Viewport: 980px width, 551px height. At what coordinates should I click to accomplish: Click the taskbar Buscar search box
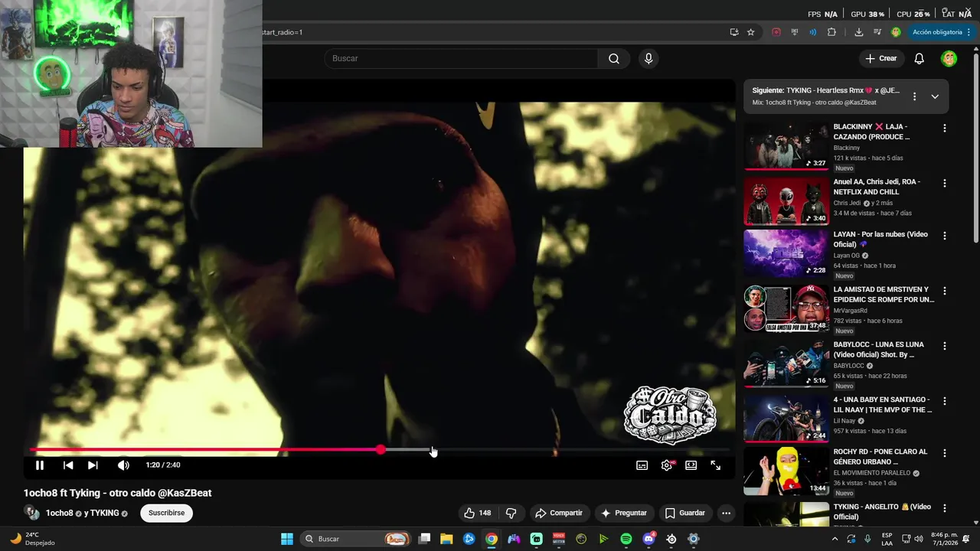click(355, 539)
